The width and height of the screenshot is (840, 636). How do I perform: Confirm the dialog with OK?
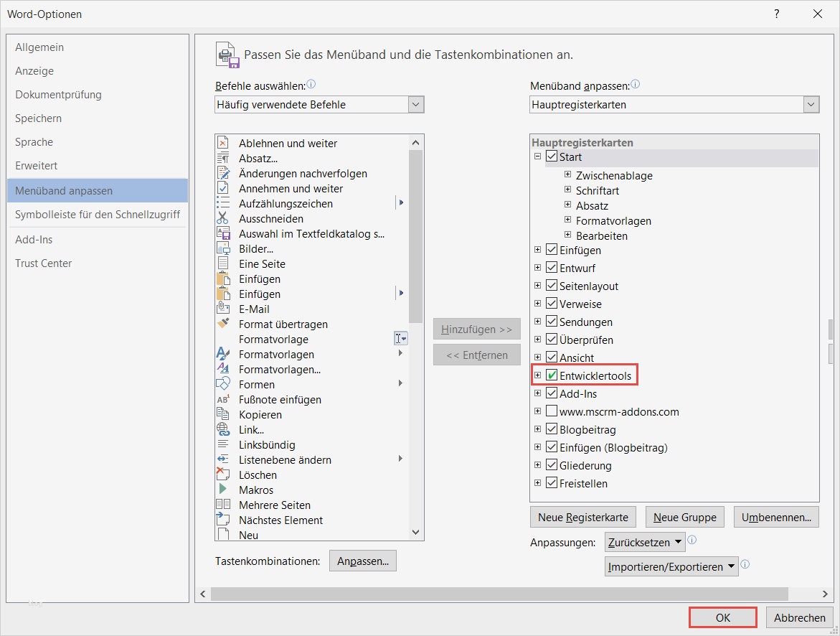722,617
